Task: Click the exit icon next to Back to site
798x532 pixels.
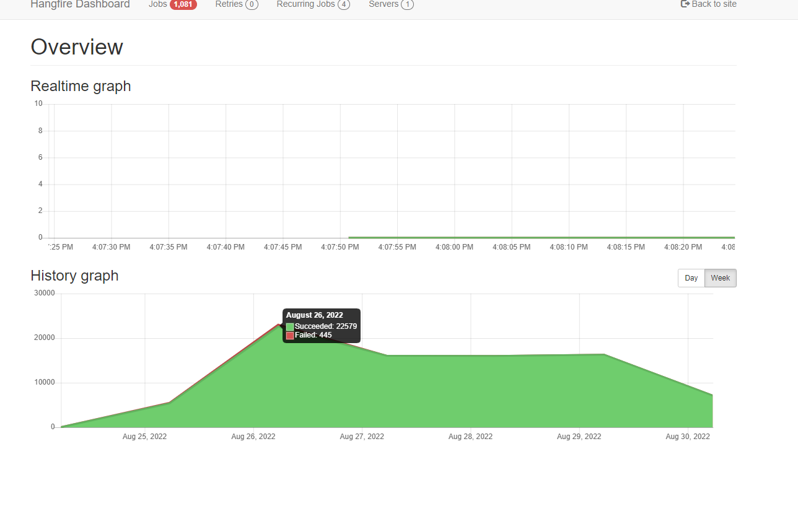Action: [x=684, y=4]
